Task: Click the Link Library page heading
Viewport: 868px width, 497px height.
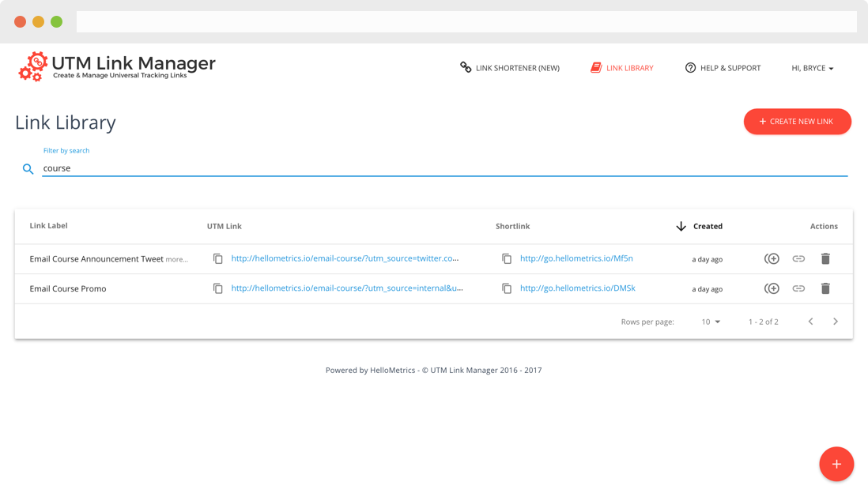Action: pos(66,122)
